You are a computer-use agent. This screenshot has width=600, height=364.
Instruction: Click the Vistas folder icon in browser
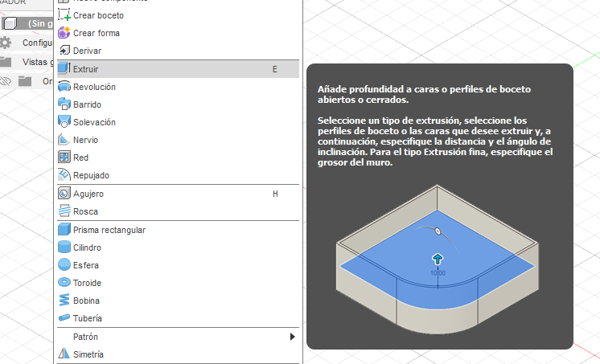tap(6, 62)
